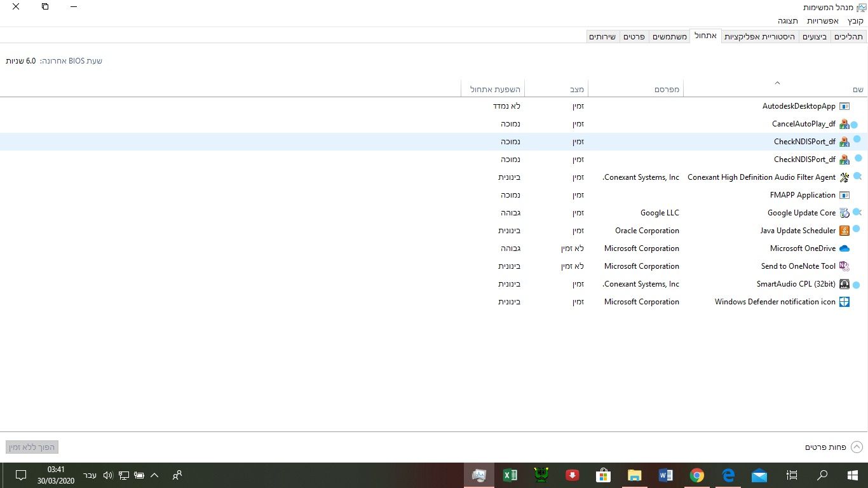This screenshot has height=488, width=868.
Task: Open the תצוגה menu
Action: click(x=789, y=21)
